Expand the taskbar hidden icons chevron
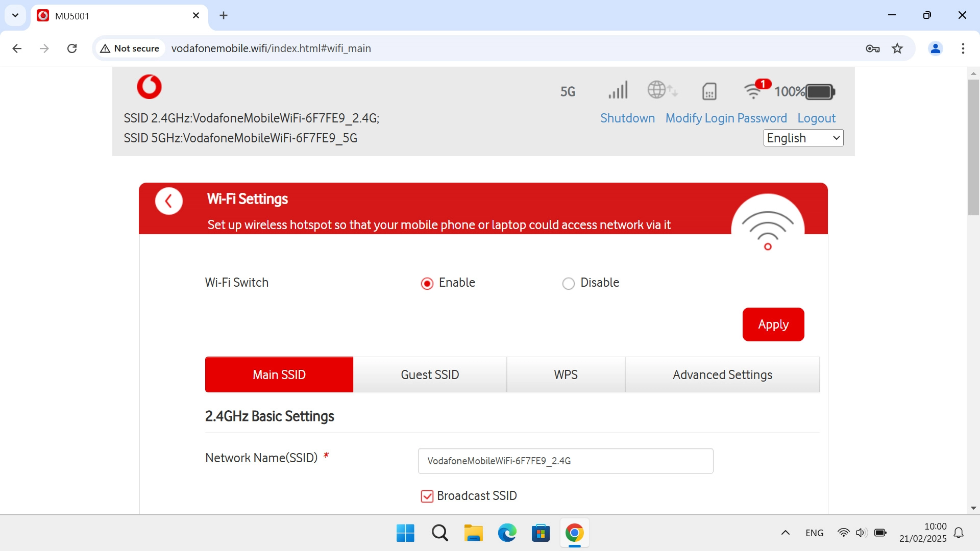 (785, 533)
